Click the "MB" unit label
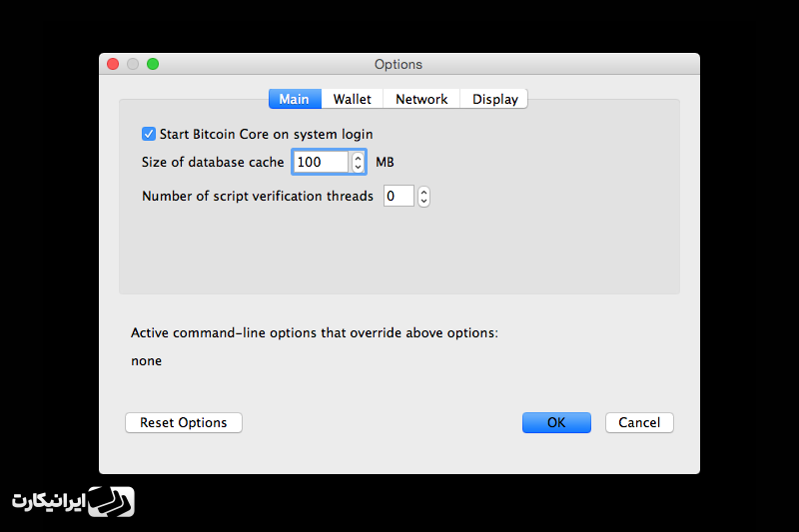 pos(385,162)
